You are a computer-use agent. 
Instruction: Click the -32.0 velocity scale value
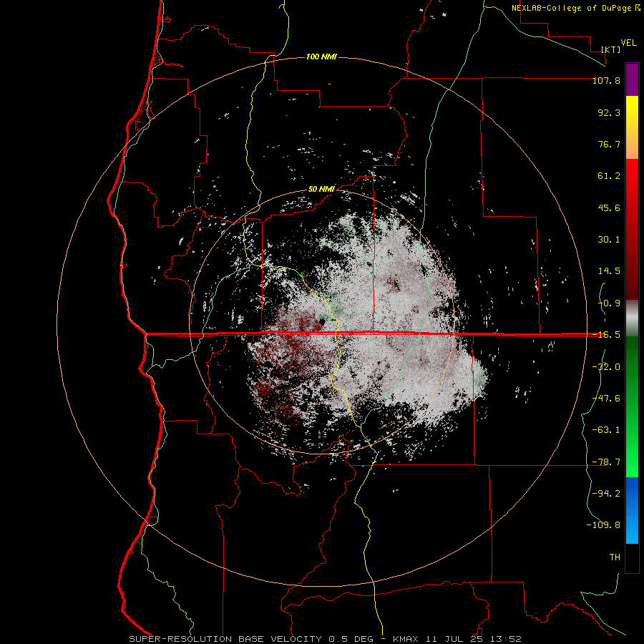click(606, 367)
